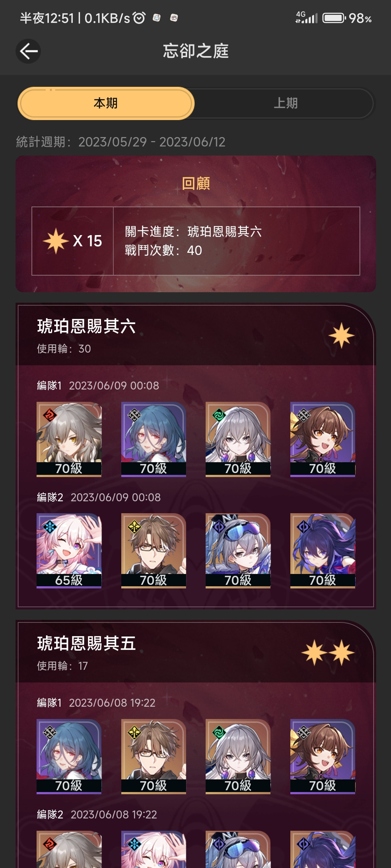The image size is (391, 868).
Task: Tap the alarm clock status bar icon
Action: pos(139,18)
